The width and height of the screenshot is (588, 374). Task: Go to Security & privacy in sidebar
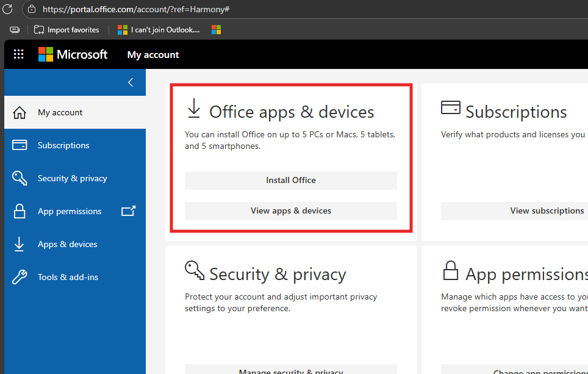coord(75,178)
